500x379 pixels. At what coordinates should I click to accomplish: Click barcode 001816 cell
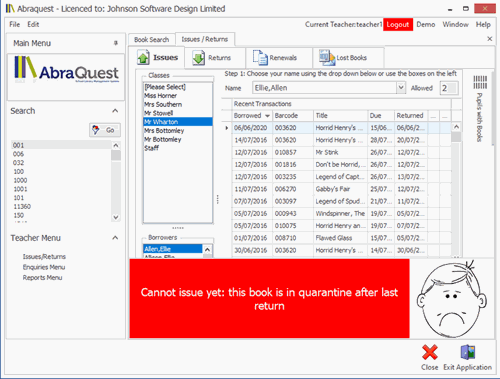tap(293, 165)
